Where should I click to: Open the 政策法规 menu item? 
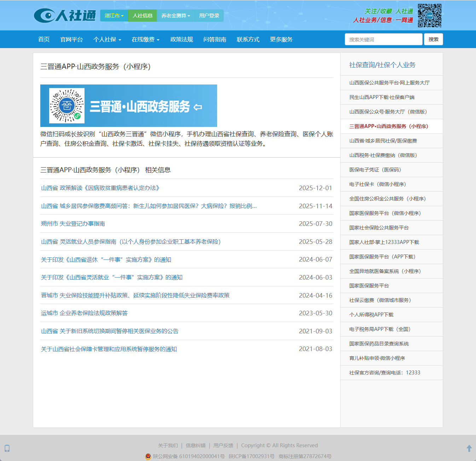click(181, 40)
